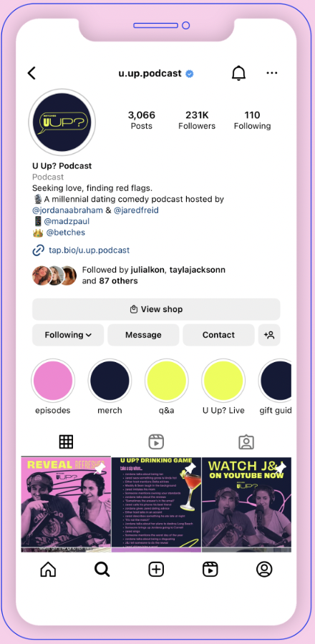Viewport: 315px width, 644px height.
Task: Open the three-dot more options menu
Action: point(272,73)
